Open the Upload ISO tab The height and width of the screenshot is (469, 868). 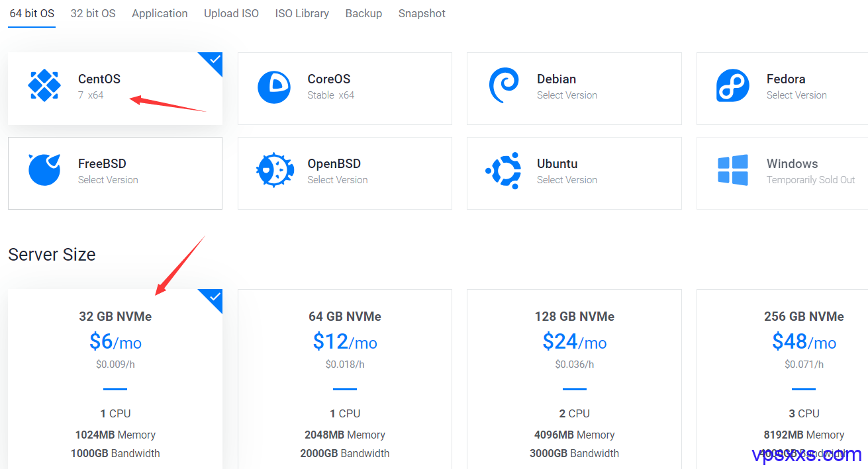point(231,13)
